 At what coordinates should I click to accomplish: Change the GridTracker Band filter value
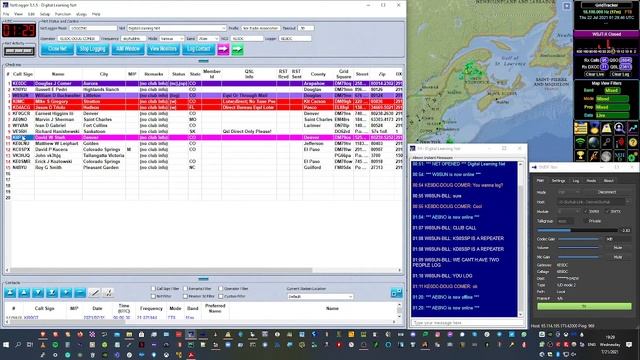612,91
